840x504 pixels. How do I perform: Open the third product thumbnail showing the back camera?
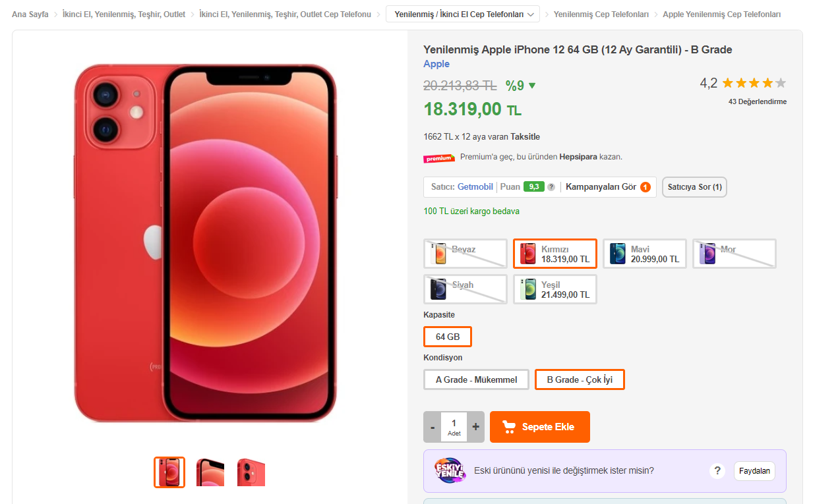[251, 472]
